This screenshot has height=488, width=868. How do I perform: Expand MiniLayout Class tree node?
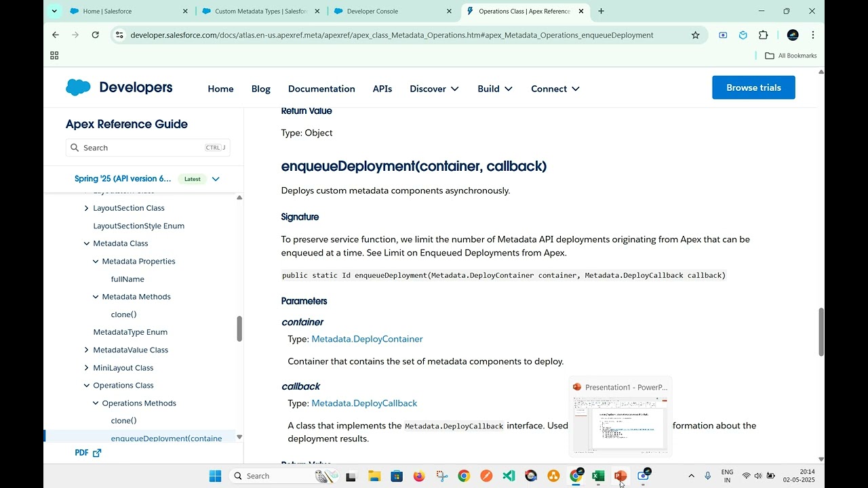click(x=86, y=367)
